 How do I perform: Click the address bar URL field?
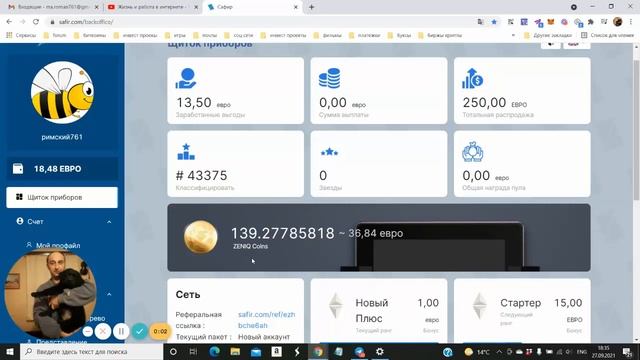click(261, 22)
